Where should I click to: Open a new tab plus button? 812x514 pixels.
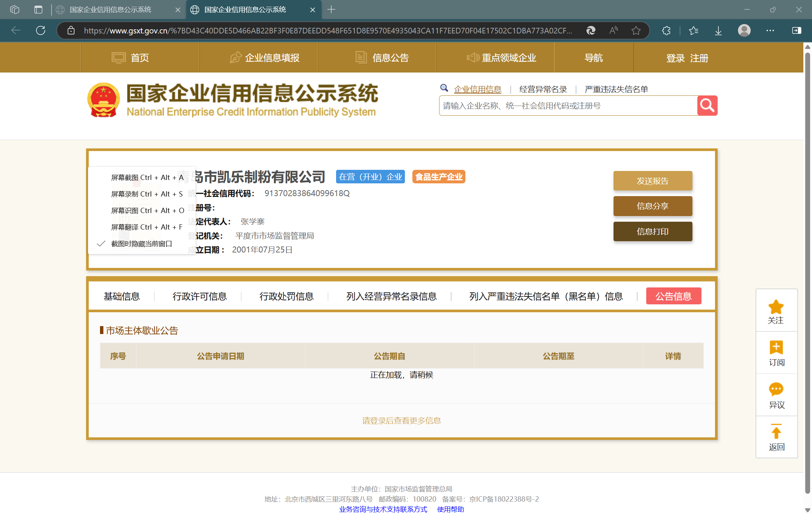point(331,9)
